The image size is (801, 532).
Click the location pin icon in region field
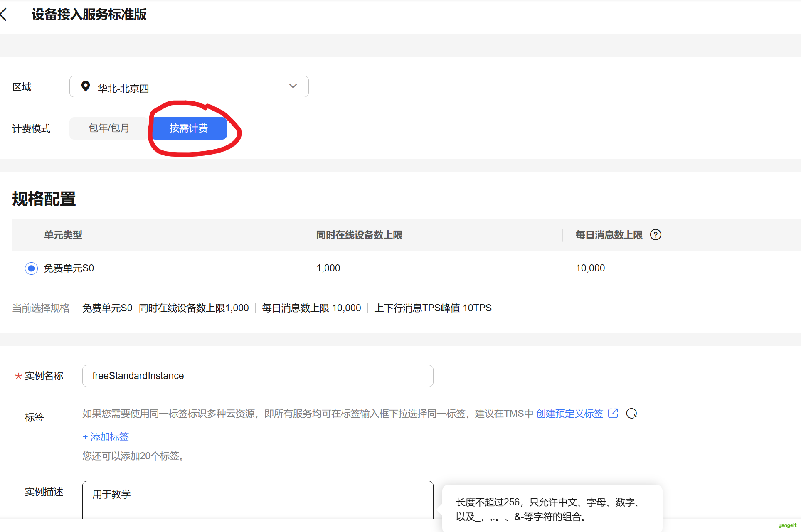click(86, 86)
